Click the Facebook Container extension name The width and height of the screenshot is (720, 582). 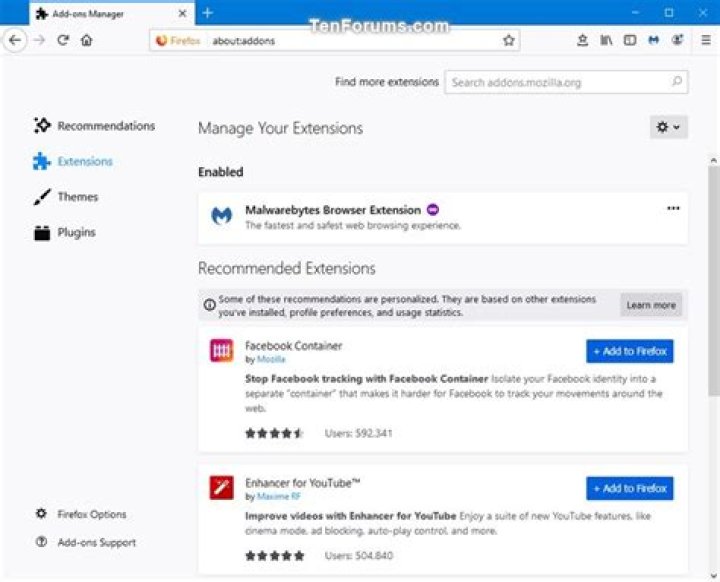click(293, 345)
